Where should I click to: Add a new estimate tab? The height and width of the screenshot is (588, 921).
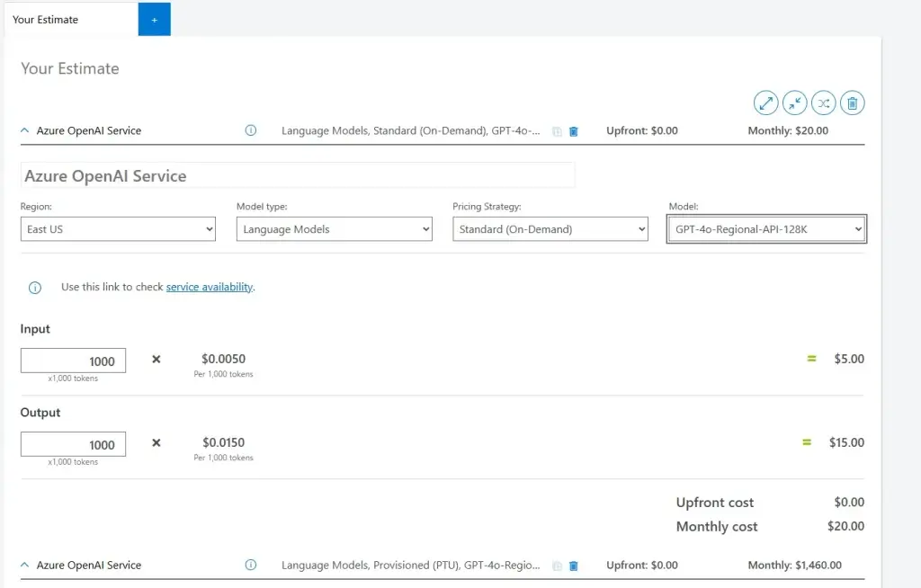(155, 20)
